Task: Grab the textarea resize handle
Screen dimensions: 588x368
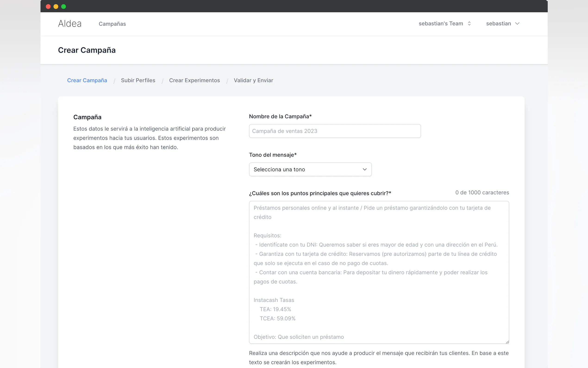Action: coord(507,342)
